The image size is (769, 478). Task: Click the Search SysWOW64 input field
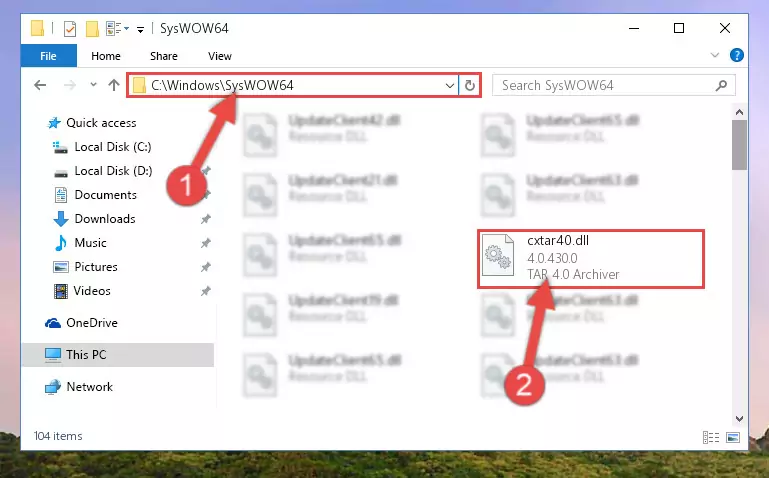coord(605,86)
